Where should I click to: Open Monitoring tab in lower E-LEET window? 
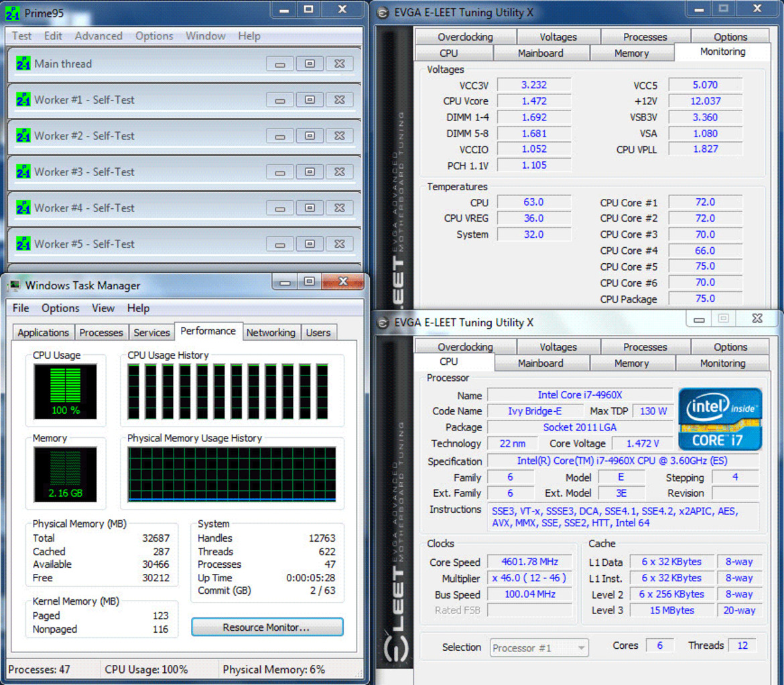(722, 363)
